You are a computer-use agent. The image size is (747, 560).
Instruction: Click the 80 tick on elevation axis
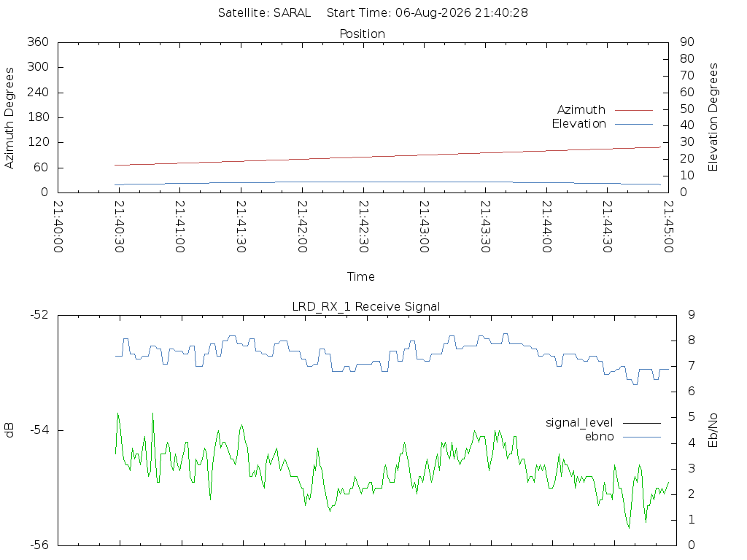click(x=687, y=58)
